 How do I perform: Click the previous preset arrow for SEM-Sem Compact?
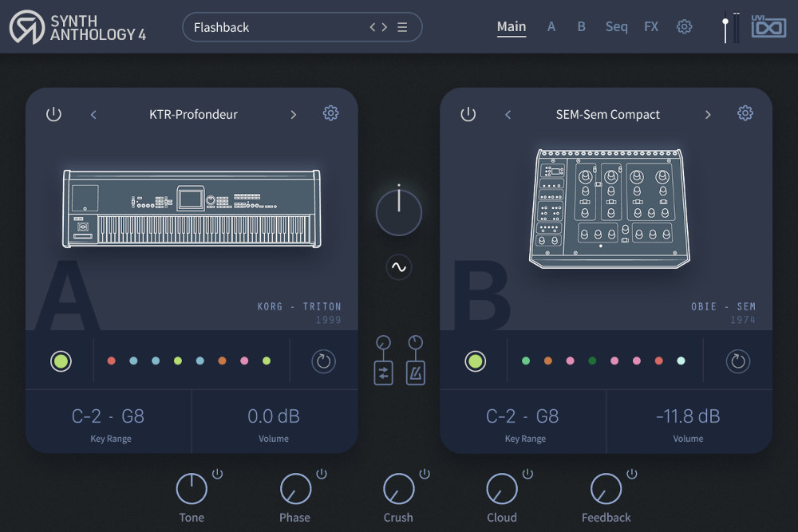click(508, 114)
